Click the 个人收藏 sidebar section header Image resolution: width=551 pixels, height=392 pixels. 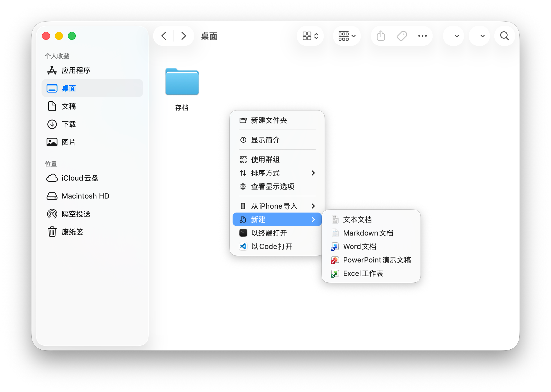click(57, 56)
